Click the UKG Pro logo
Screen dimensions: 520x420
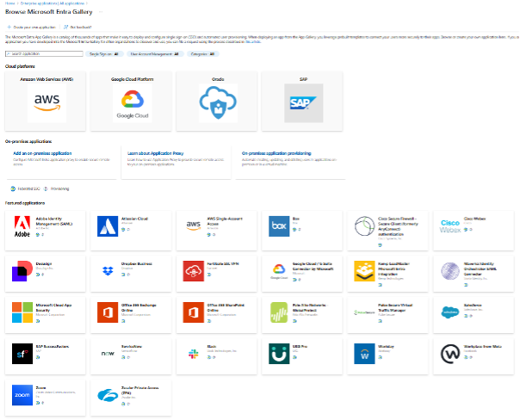coord(279,354)
